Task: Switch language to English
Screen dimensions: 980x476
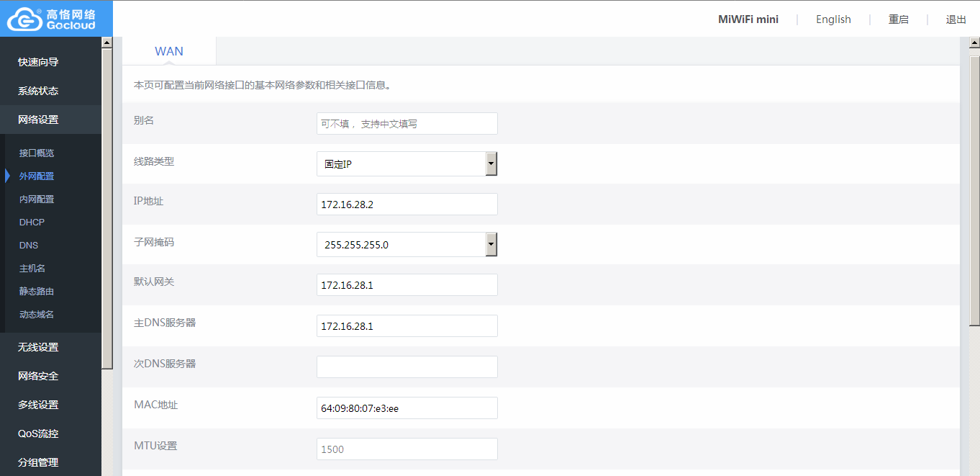Action: click(833, 19)
